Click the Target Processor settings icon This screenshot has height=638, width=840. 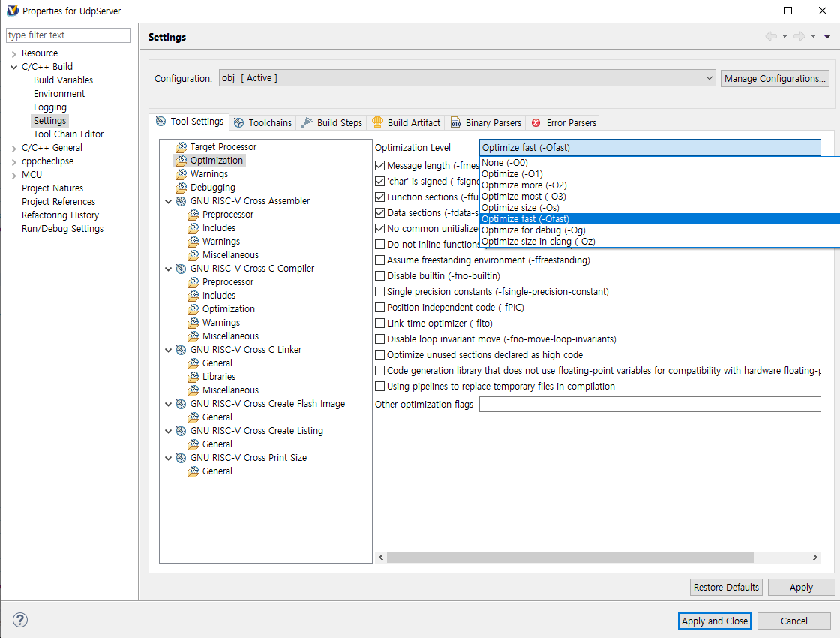click(x=181, y=147)
